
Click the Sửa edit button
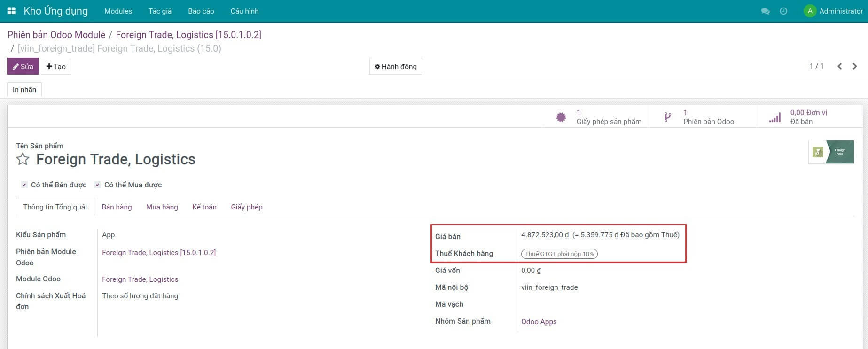coord(23,67)
